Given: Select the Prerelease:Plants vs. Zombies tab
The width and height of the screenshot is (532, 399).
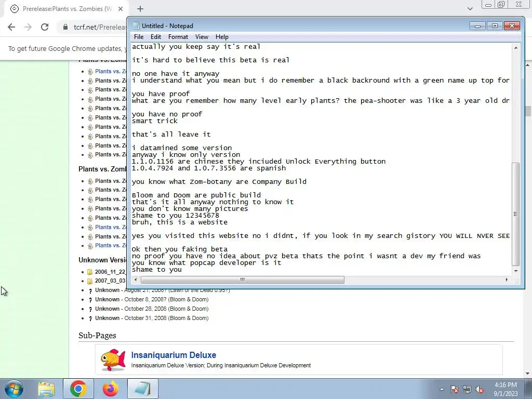Looking at the screenshot, I should coord(66,9).
